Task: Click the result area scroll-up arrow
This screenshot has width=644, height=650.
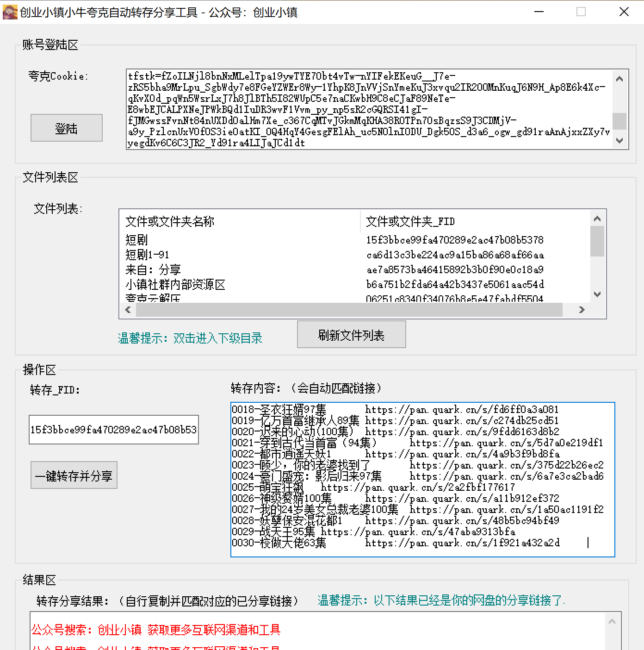Action: [612, 622]
